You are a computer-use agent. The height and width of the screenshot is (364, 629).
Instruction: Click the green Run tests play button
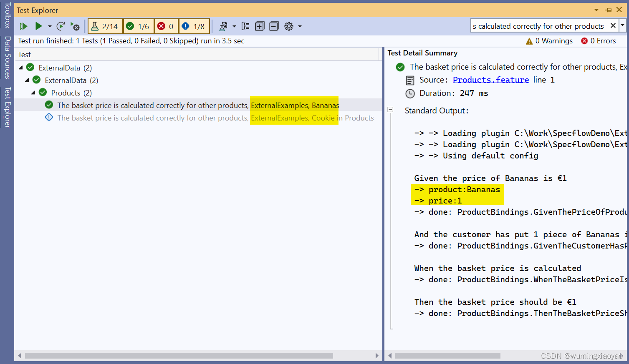click(x=38, y=26)
